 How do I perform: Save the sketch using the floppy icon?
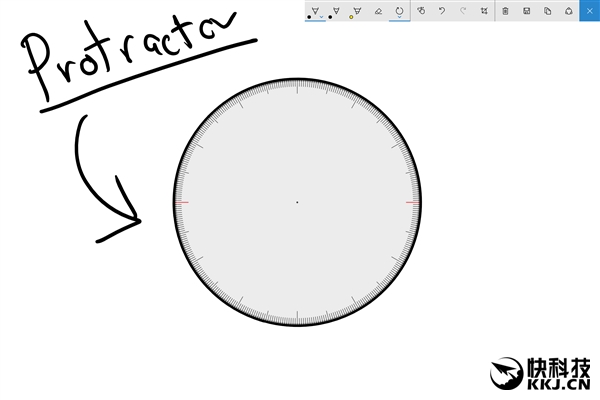(526, 11)
